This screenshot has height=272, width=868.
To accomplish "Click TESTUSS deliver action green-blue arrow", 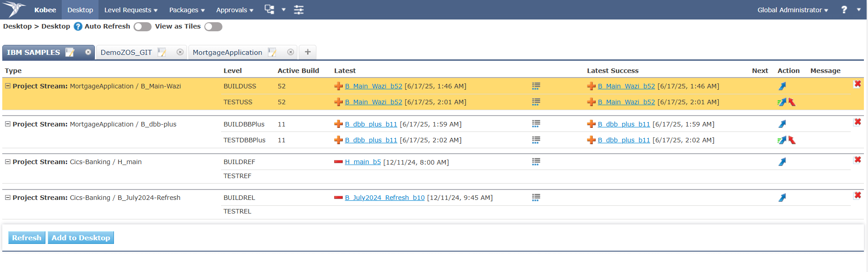I will [x=782, y=102].
